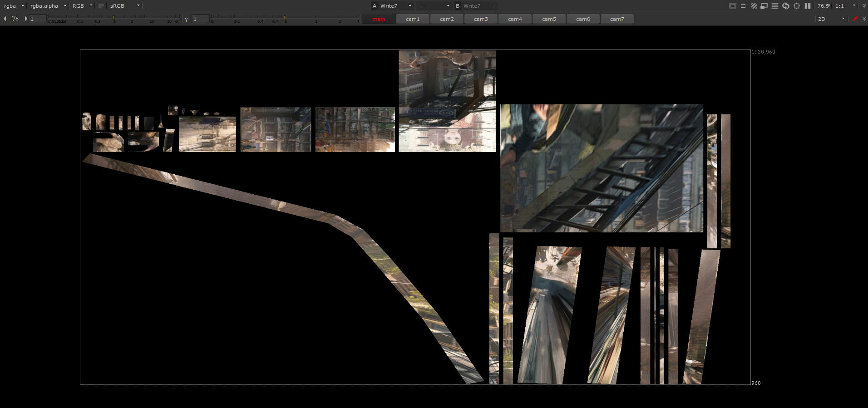868x408 pixels.
Task: Click the main view button
Action: pos(379,19)
